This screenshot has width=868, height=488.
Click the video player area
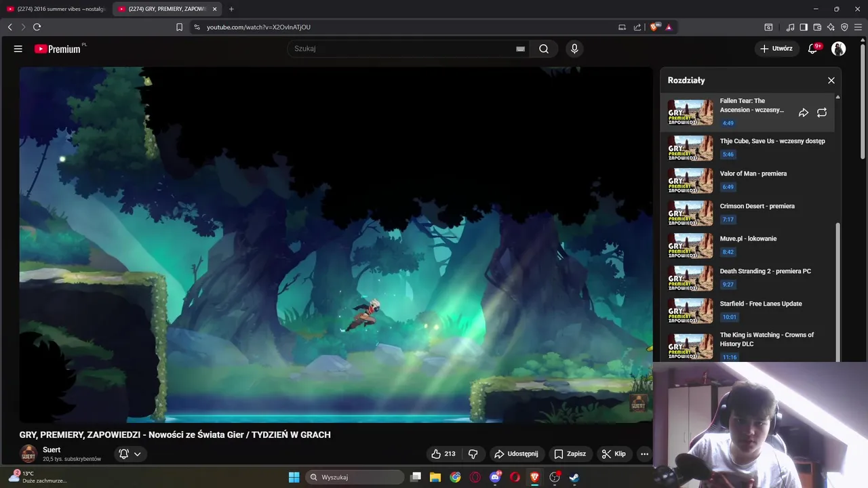click(x=336, y=245)
